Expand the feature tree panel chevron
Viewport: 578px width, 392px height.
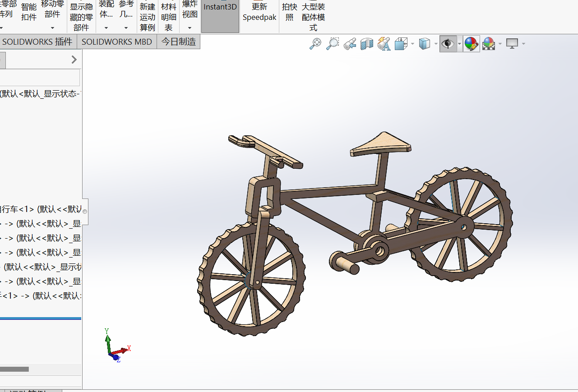74,60
